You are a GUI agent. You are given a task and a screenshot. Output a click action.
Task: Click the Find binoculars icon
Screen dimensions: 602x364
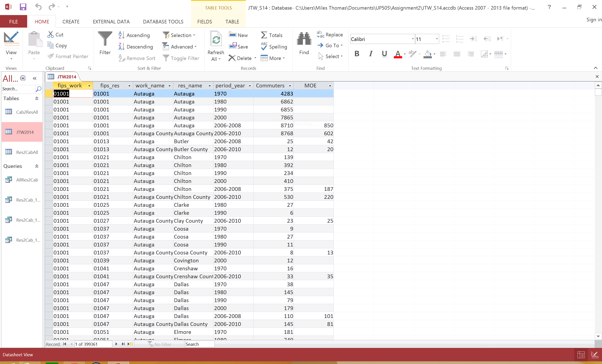point(304,39)
